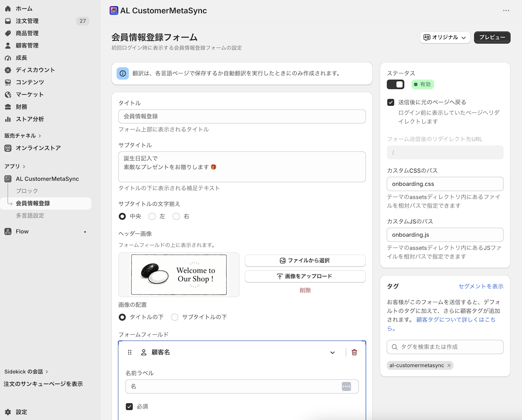Select タイトルの下 image placement
Image resolution: width=522 pixels, height=420 pixels.
tap(123, 317)
